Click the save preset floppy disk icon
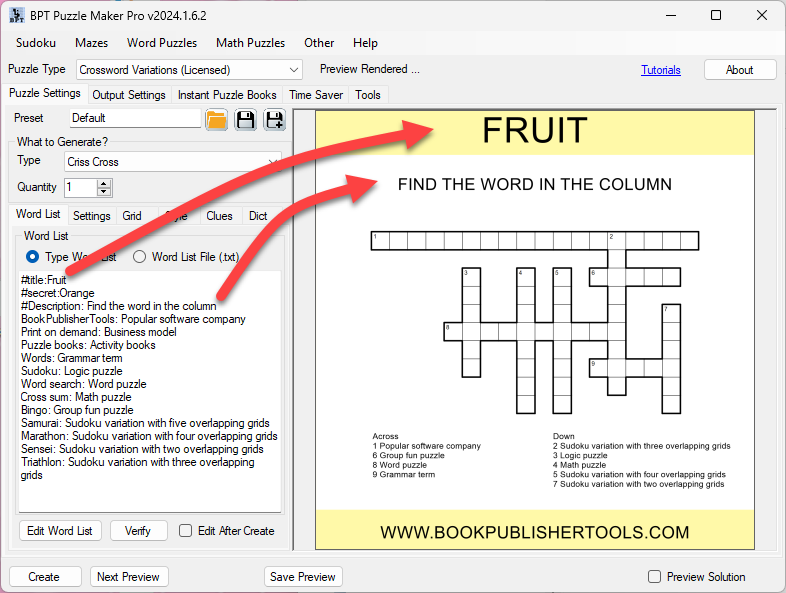 245,119
